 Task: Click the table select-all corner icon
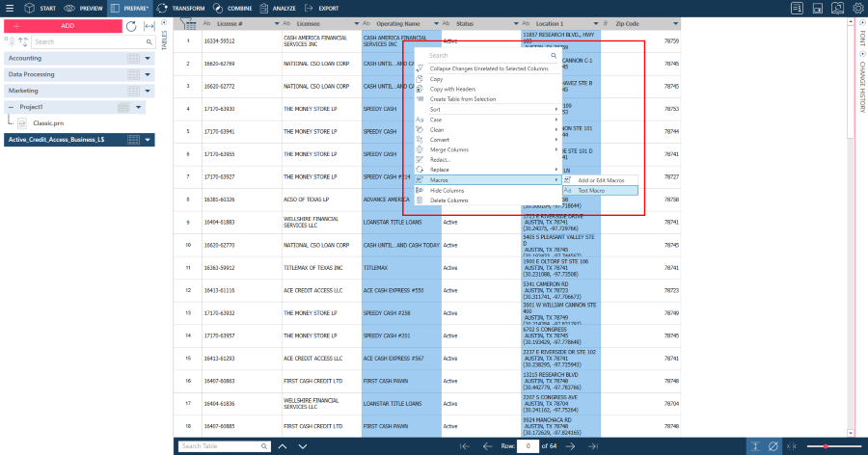[188, 24]
